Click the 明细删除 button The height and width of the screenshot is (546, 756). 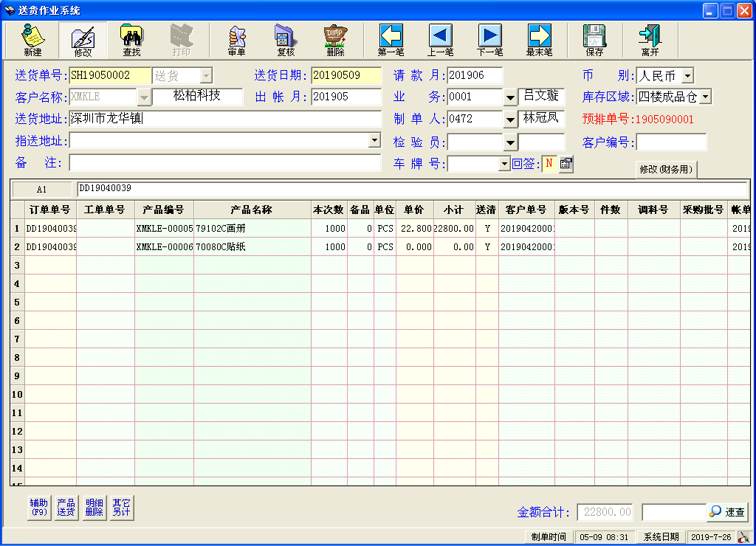[x=94, y=508]
